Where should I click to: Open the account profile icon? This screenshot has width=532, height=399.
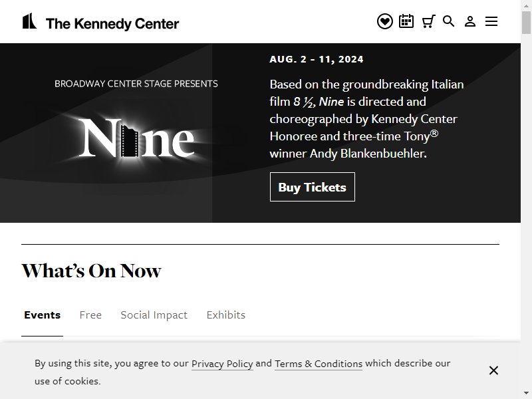pos(470,21)
